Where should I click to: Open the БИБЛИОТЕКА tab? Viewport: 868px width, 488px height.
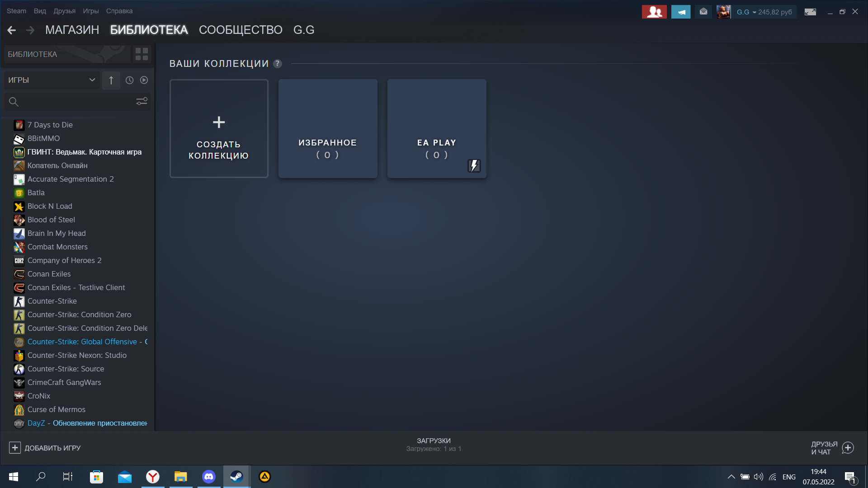tap(149, 30)
